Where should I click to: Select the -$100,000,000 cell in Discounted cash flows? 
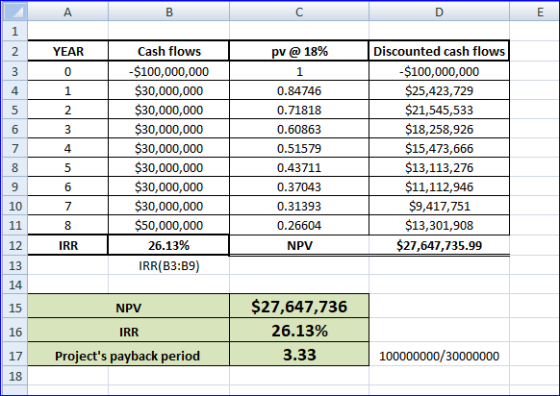[439, 71]
